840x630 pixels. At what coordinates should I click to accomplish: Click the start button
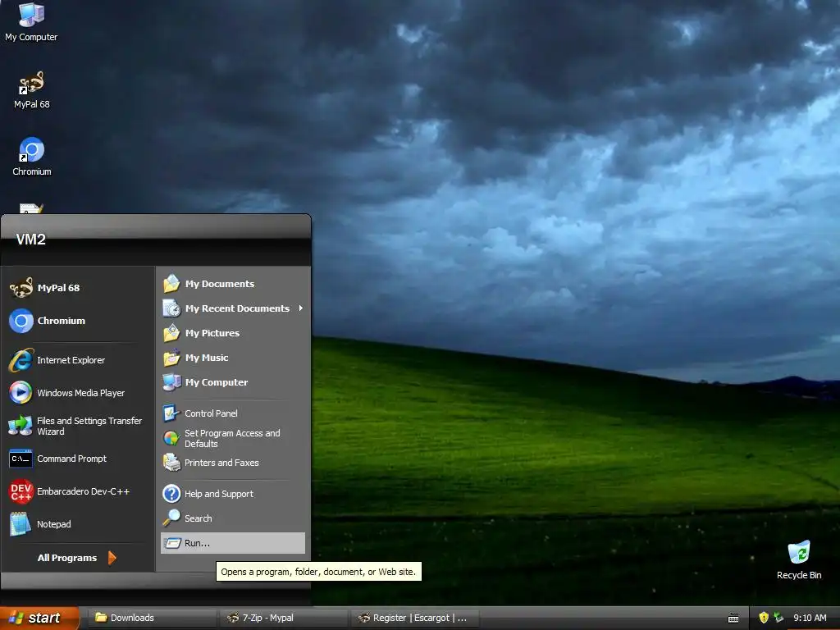coord(39,618)
